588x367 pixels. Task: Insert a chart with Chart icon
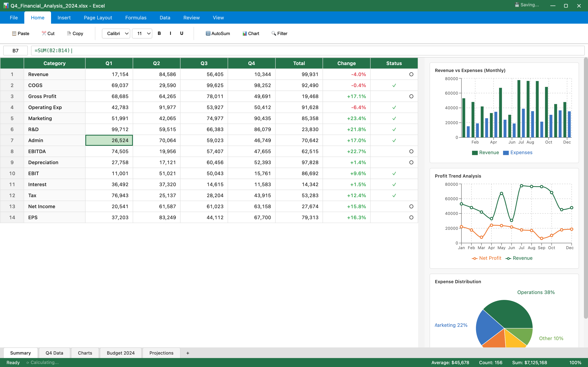(x=244, y=33)
